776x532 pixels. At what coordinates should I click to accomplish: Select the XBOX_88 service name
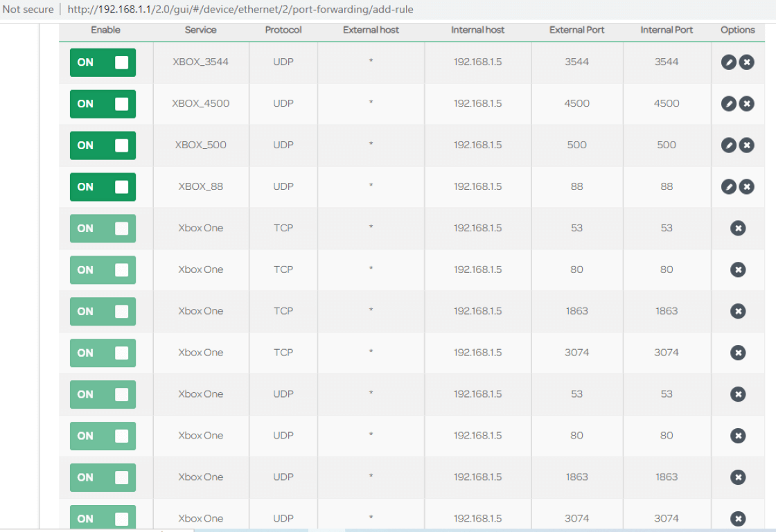[200, 186]
